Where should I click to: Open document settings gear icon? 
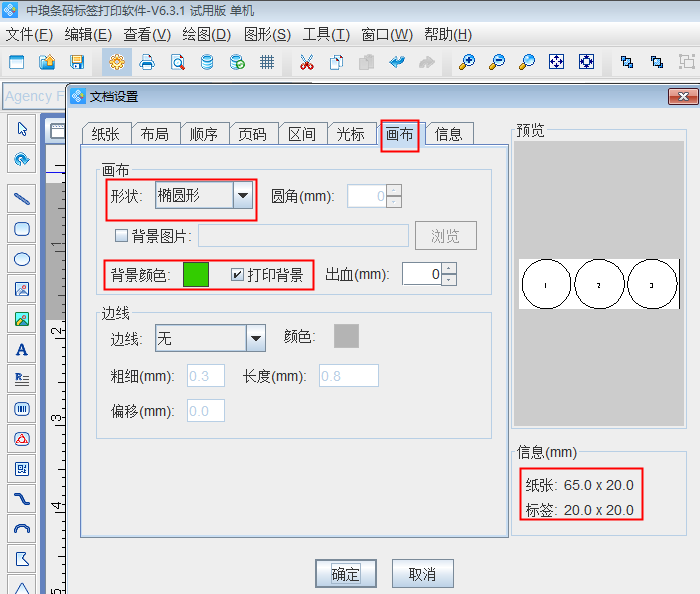pyautogui.click(x=117, y=63)
